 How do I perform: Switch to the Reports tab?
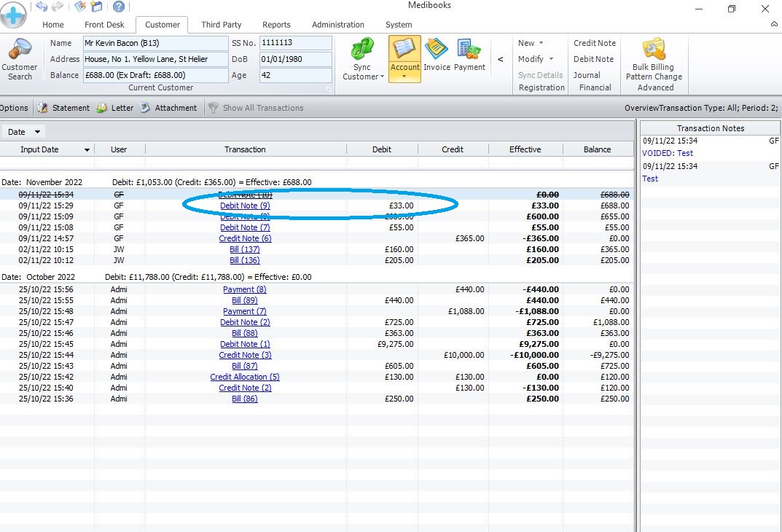tap(276, 25)
